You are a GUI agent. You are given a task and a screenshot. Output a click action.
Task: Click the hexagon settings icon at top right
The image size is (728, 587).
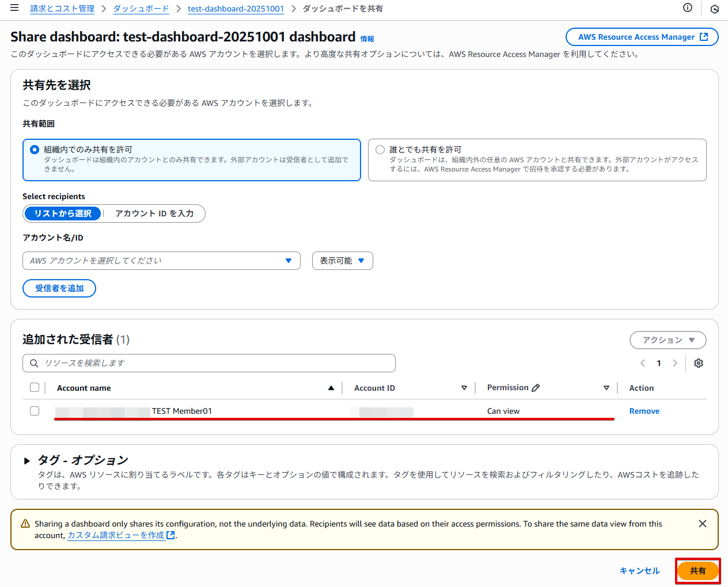coord(714,9)
